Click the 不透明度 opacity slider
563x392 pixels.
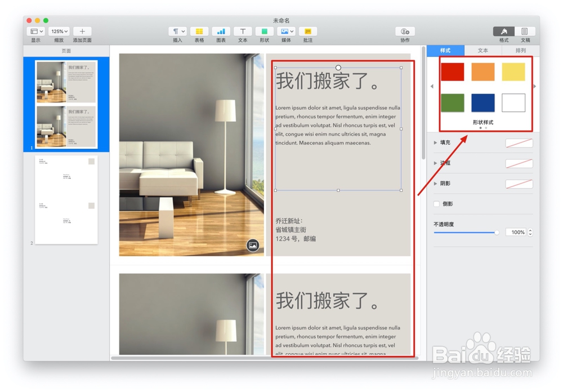(466, 233)
